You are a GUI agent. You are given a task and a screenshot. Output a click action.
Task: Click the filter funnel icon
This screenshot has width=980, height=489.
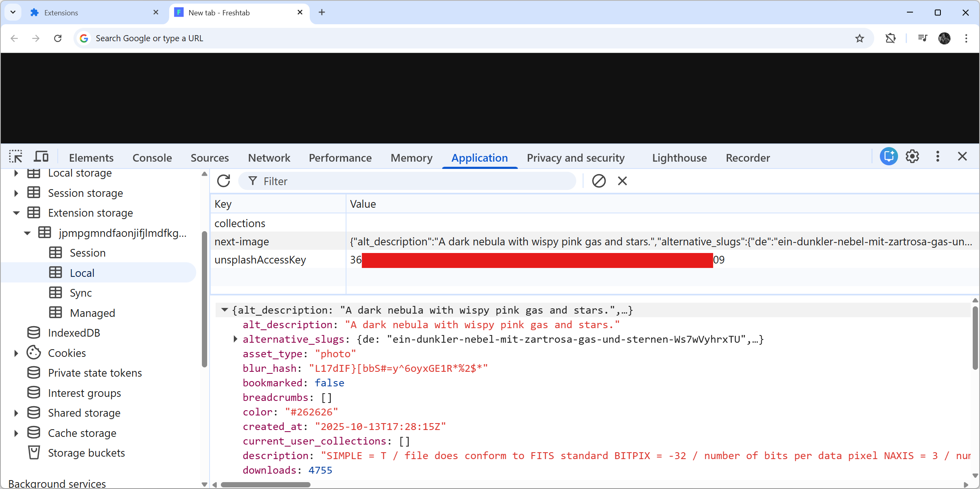[252, 181]
